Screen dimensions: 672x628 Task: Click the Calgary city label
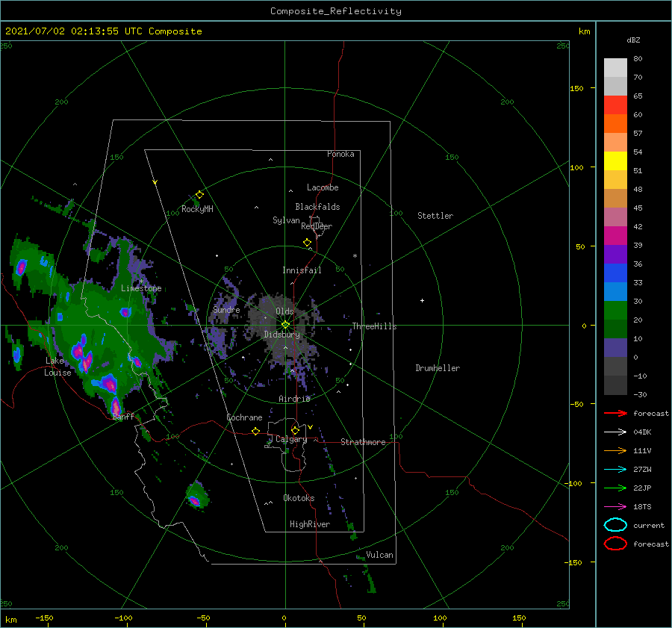tap(291, 439)
